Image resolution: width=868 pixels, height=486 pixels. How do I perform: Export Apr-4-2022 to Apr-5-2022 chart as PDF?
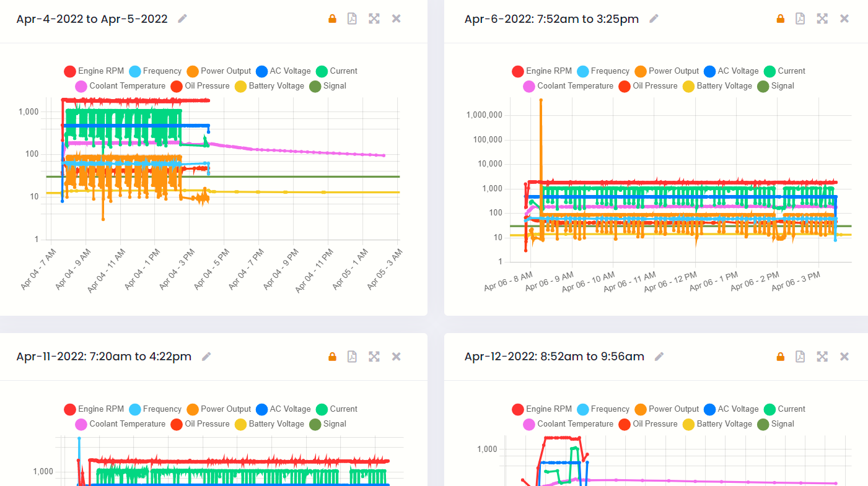[x=352, y=19]
